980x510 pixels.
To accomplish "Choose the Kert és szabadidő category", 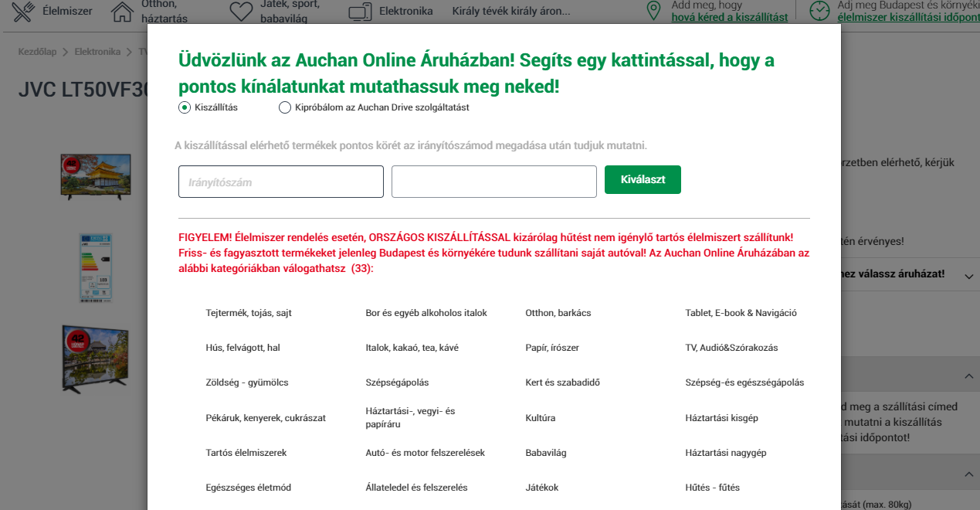I will 563,382.
